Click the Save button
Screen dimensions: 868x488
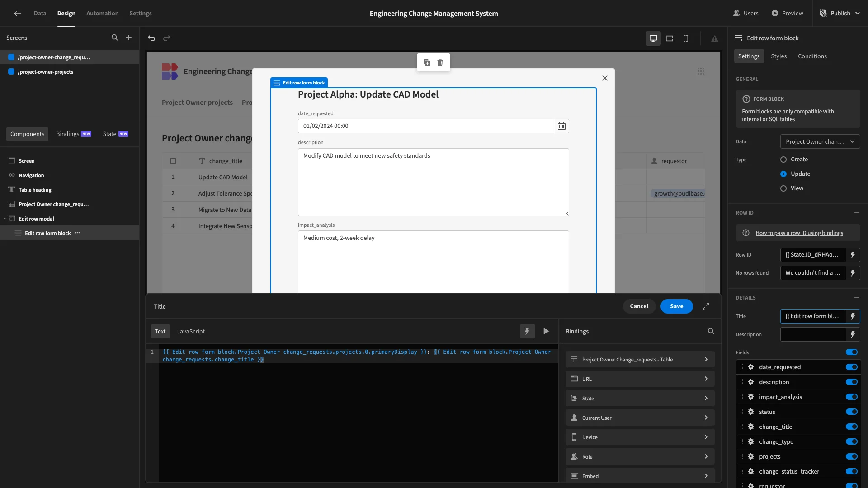tap(676, 306)
